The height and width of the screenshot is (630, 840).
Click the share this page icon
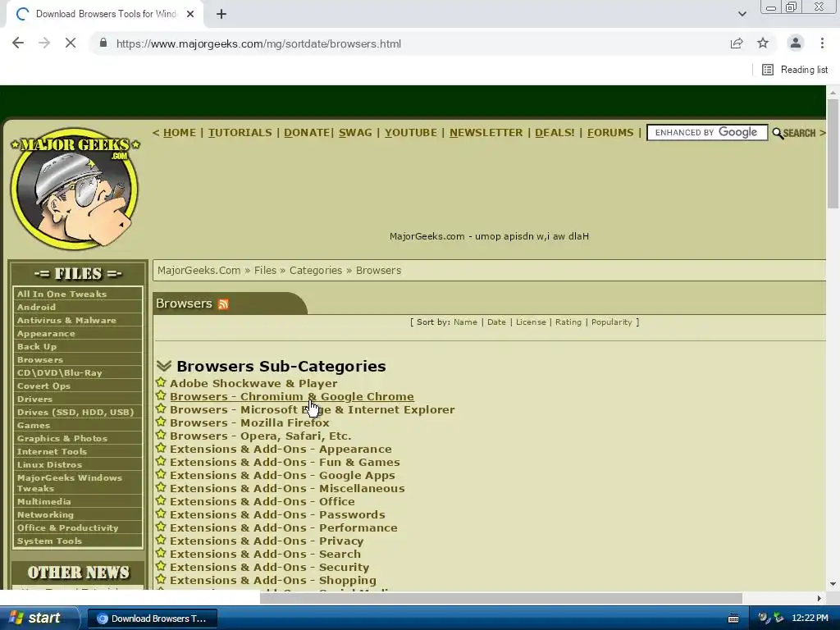coord(737,43)
